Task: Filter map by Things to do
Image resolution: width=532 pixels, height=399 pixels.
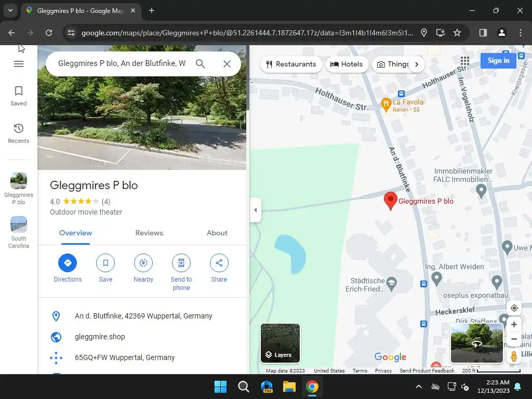Action: coord(393,64)
